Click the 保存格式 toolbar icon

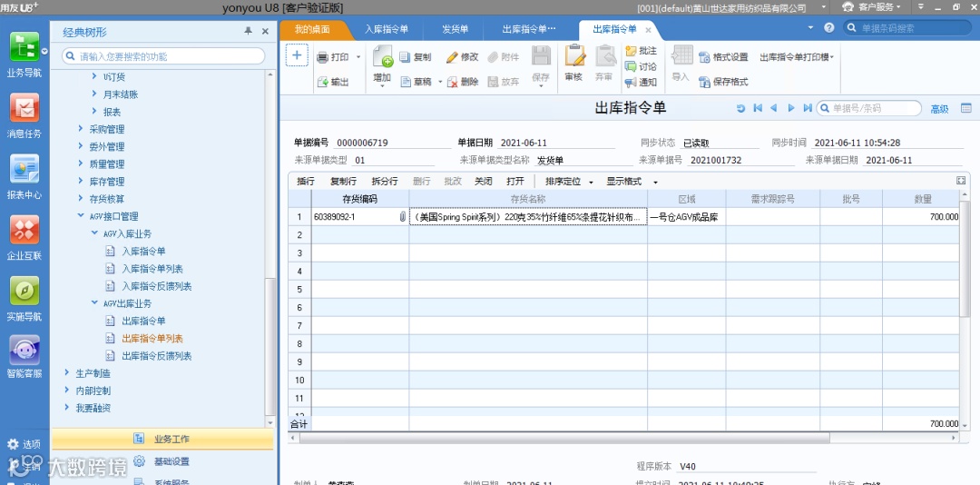pyautogui.click(x=704, y=82)
